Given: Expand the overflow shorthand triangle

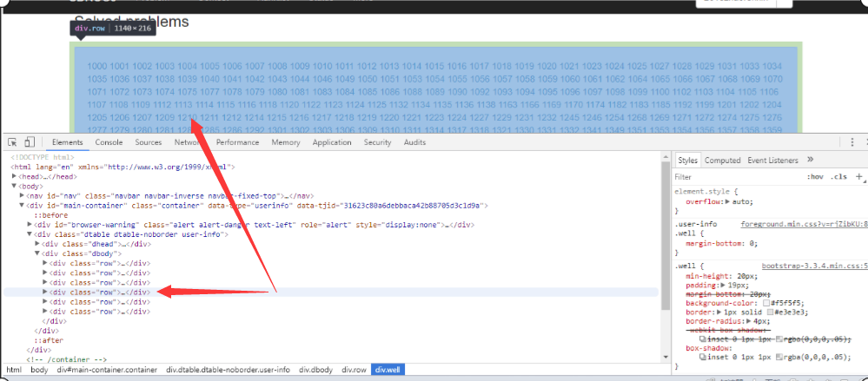Looking at the screenshot, I should 728,202.
